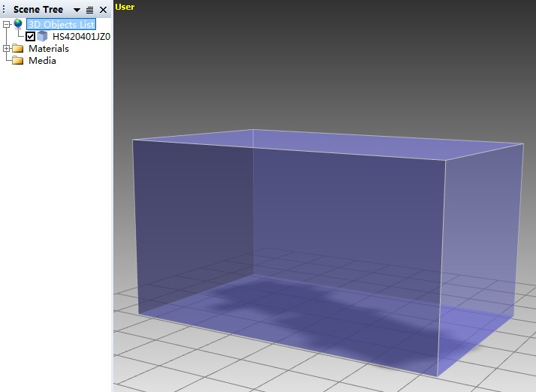Viewport: 536px width, 392px height.
Task: Select the Materials tree label
Action: [x=49, y=49]
